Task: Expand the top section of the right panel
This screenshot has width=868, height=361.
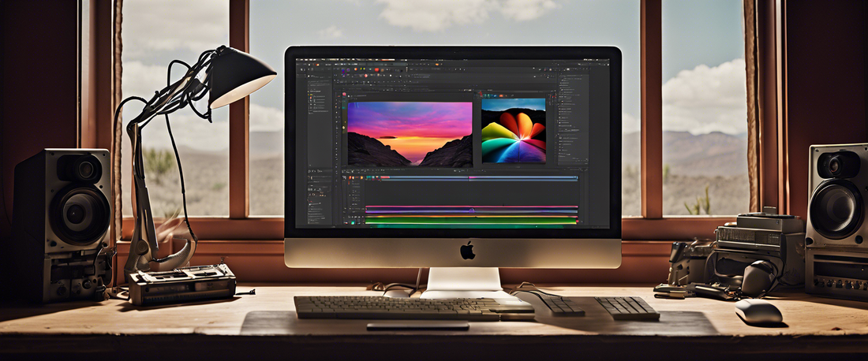Action: (561, 77)
